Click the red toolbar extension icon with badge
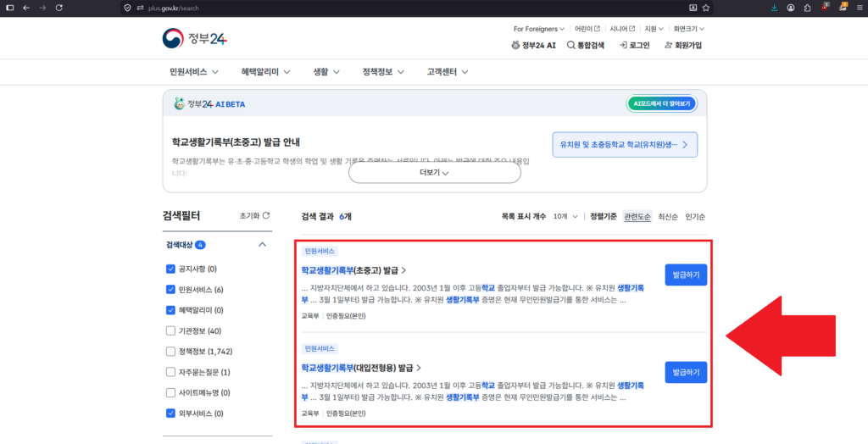 pos(825,7)
